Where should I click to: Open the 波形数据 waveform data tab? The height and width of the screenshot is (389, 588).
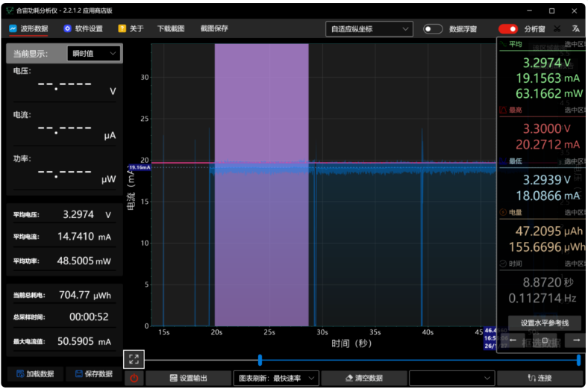click(29, 28)
